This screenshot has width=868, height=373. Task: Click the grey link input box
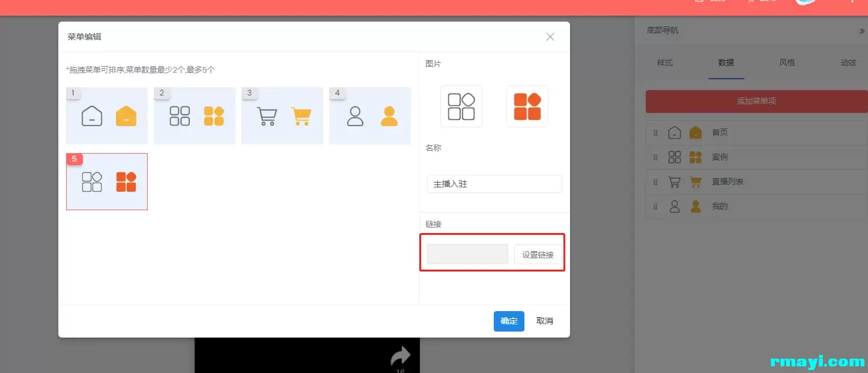pos(468,254)
